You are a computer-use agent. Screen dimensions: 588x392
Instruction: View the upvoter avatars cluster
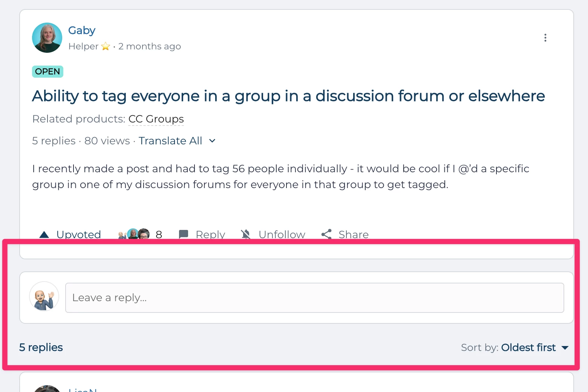point(133,234)
